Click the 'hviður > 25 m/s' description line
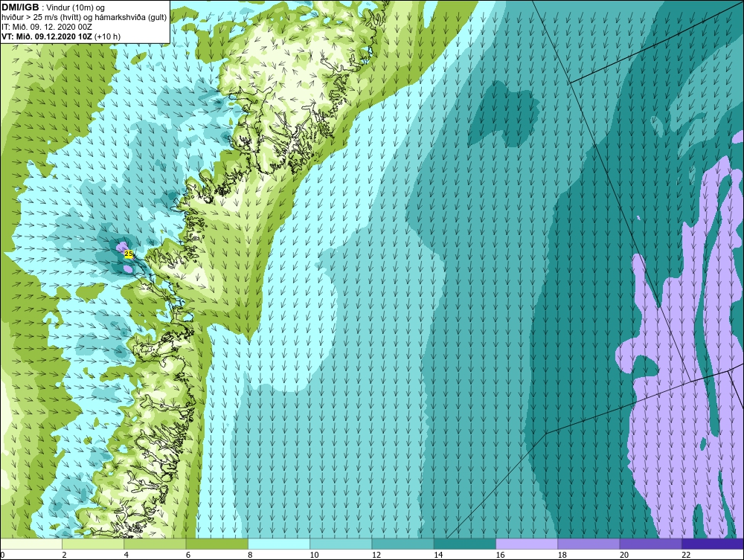The width and height of the screenshot is (744, 560). click(x=84, y=18)
